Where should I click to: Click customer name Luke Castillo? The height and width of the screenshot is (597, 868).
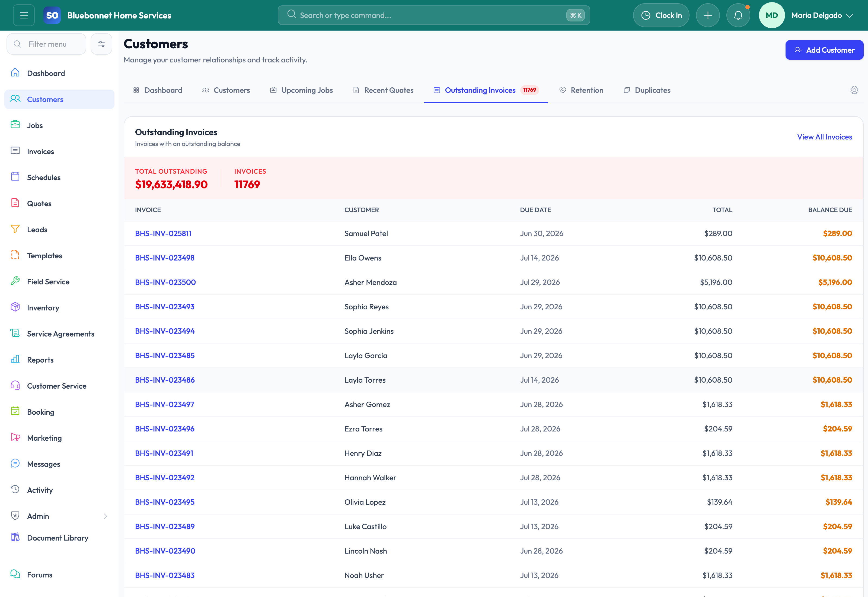(365, 526)
